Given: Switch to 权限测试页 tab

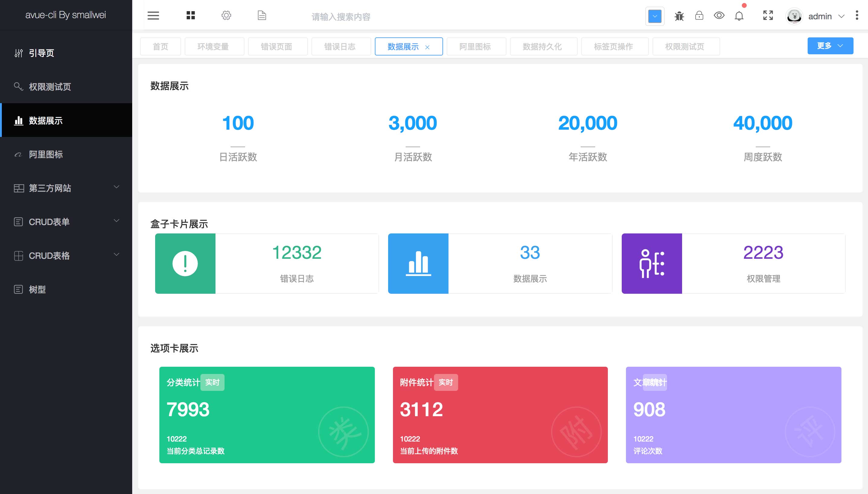Looking at the screenshot, I should [686, 46].
